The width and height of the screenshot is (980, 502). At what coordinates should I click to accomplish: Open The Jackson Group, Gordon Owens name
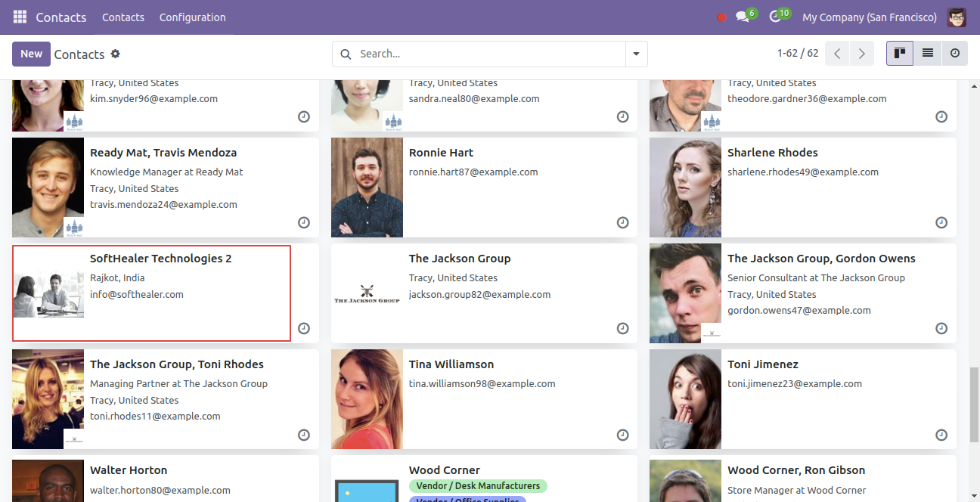click(x=821, y=259)
